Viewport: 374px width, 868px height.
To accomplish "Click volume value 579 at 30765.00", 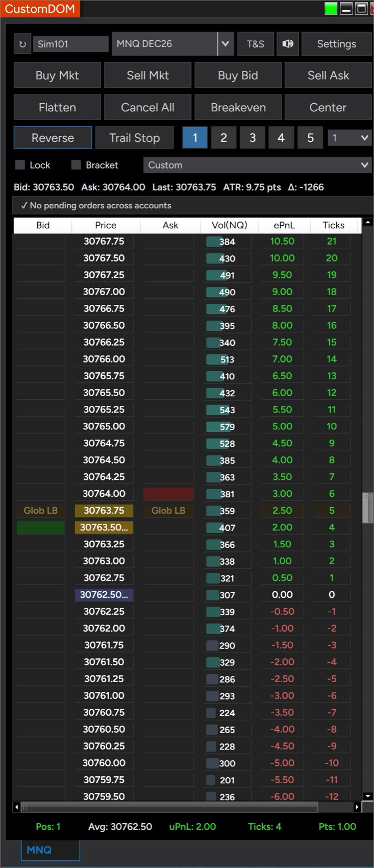I will 227,427.
